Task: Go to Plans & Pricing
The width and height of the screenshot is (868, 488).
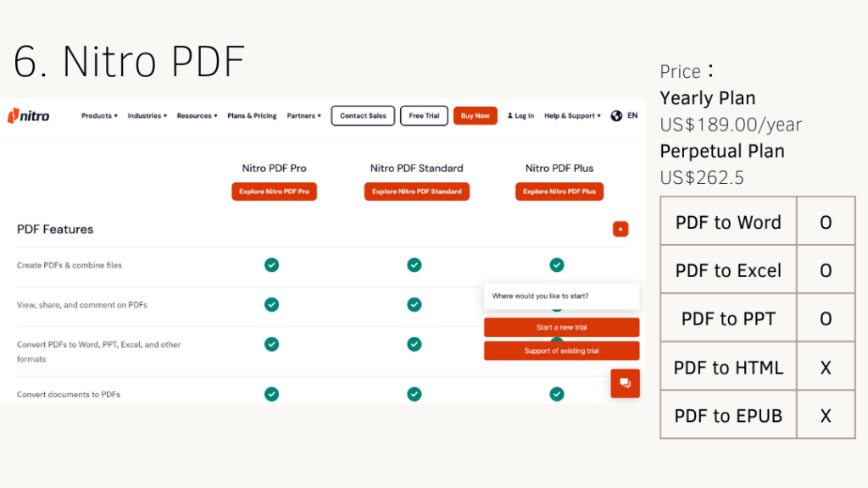Action: tap(252, 115)
